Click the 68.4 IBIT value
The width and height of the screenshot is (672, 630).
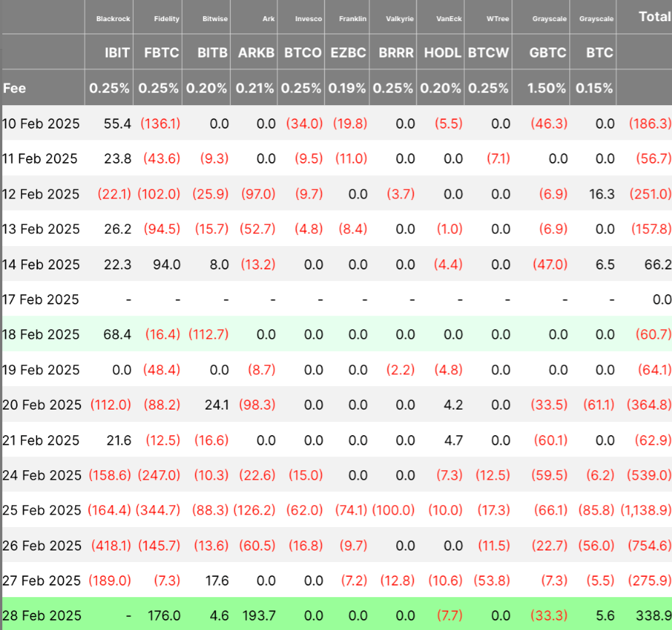click(117, 334)
